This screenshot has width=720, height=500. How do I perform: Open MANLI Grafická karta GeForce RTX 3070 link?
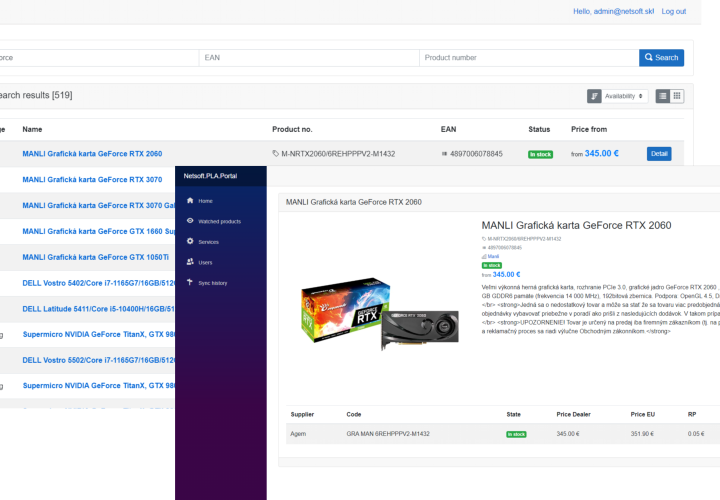92,180
